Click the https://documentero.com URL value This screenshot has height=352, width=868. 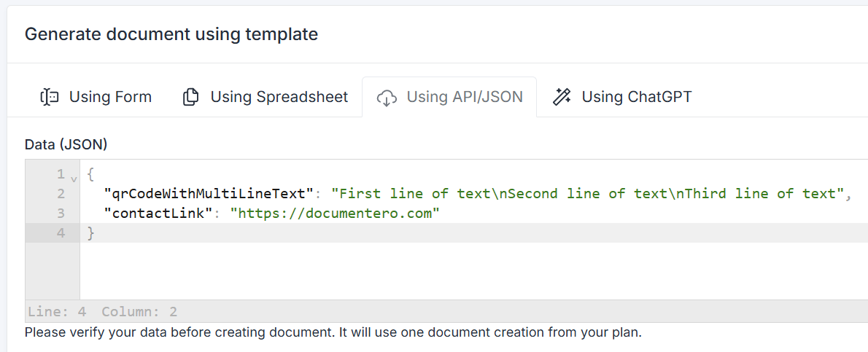(x=336, y=214)
